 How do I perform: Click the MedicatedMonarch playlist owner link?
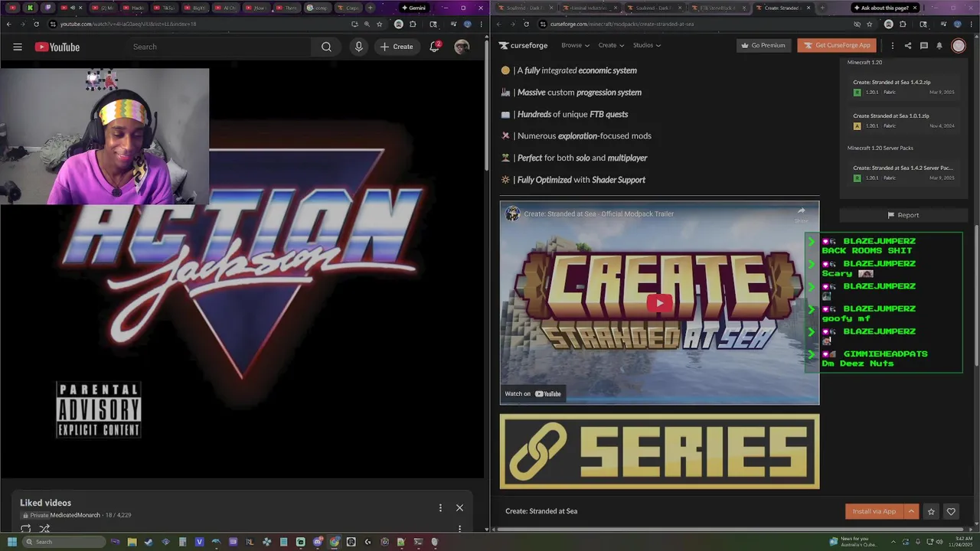coord(75,515)
